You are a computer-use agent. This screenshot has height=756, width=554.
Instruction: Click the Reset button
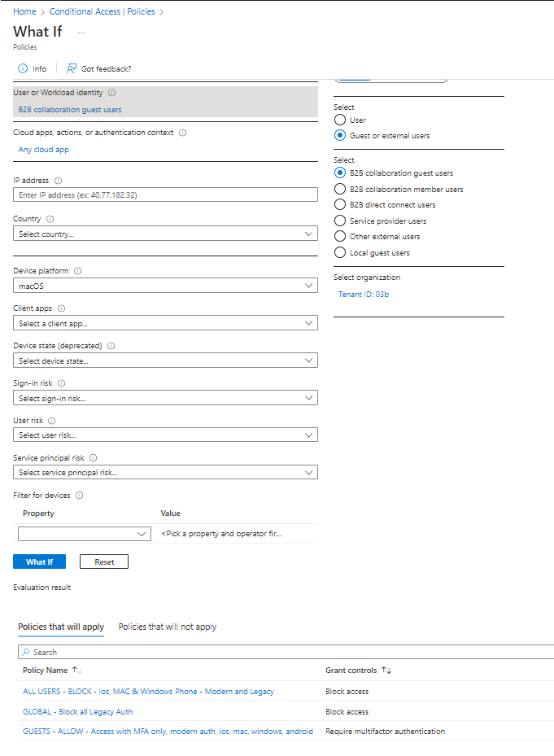click(104, 562)
